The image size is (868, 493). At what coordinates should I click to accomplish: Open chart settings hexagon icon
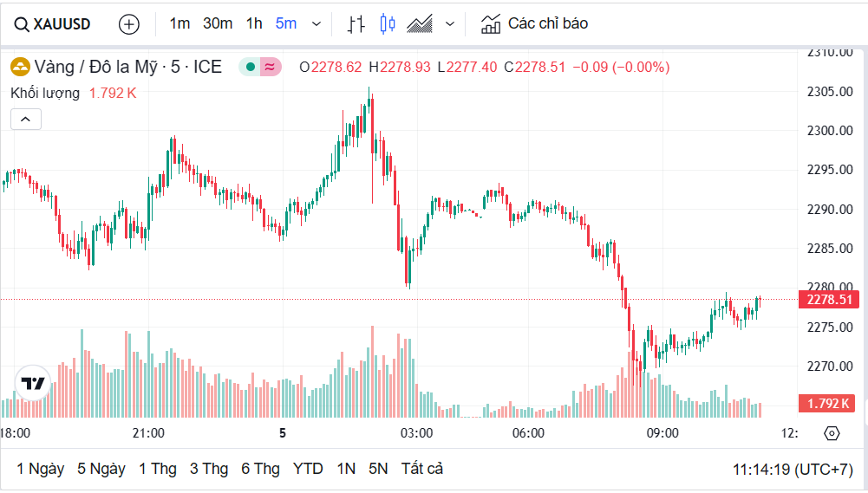(x=832, y=433)
